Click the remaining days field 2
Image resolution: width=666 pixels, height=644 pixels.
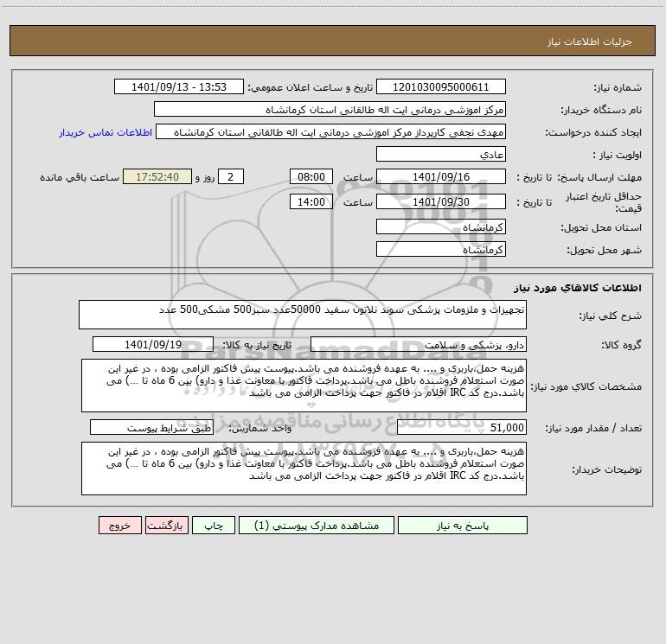[231, 177]
